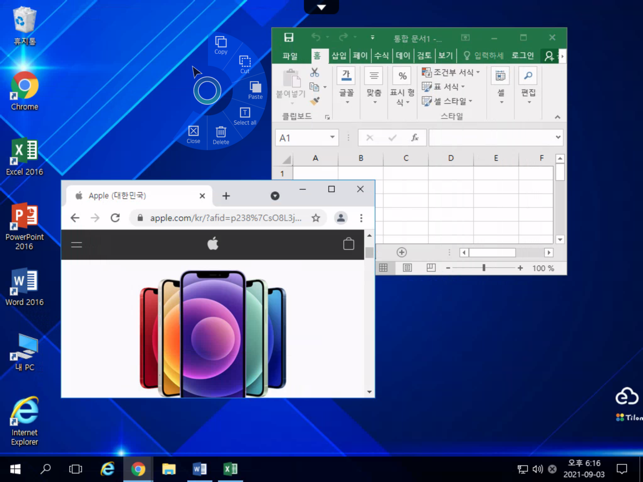Screen dimensions: 643x482
Task: Open the Apple site hamburger menu
Action: [76, 245]
